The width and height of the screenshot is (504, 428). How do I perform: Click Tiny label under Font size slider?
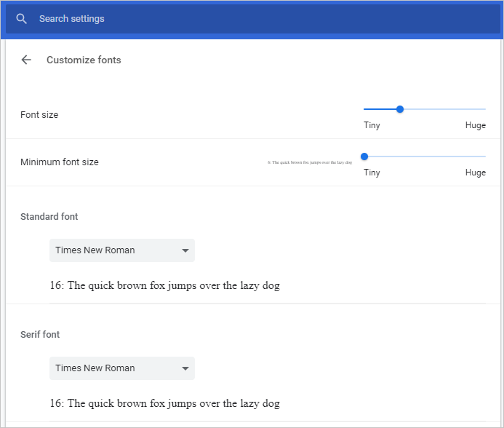click(x=372, y=125)
